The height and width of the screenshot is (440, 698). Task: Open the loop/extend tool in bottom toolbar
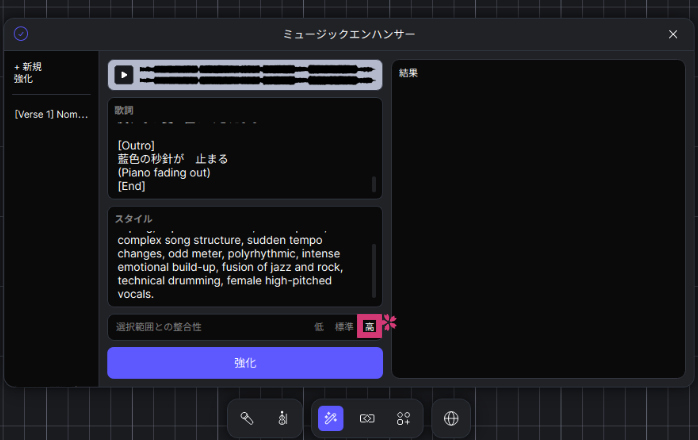[367, 418]
